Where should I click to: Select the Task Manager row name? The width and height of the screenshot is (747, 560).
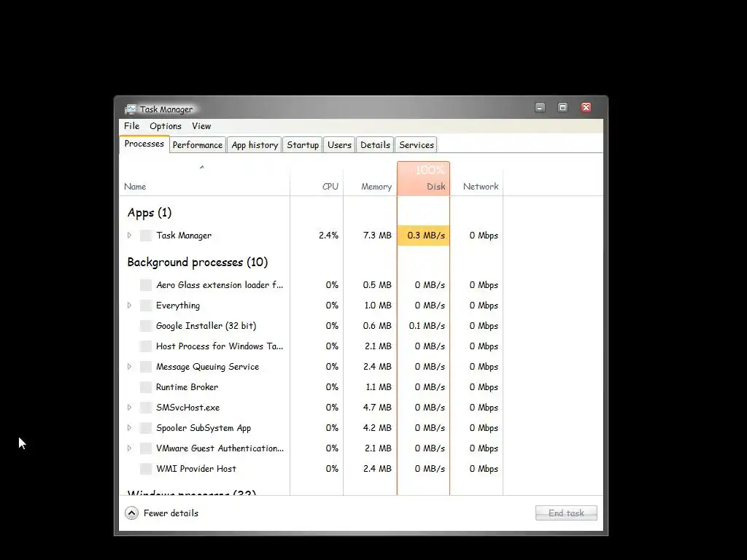[x=184, y=236]
